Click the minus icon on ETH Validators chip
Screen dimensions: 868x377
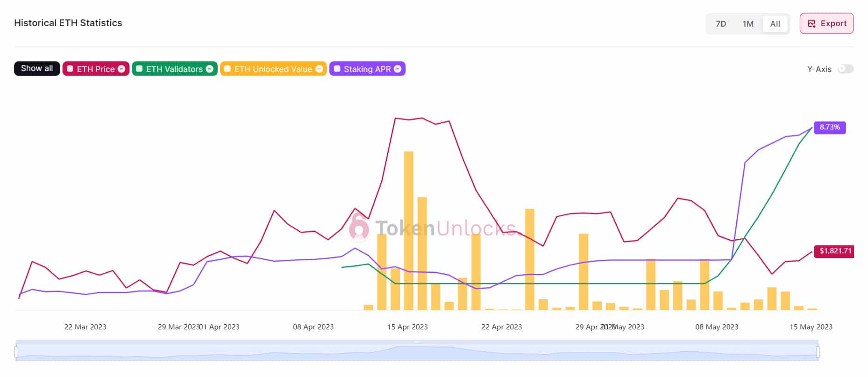tap(210, 69)
